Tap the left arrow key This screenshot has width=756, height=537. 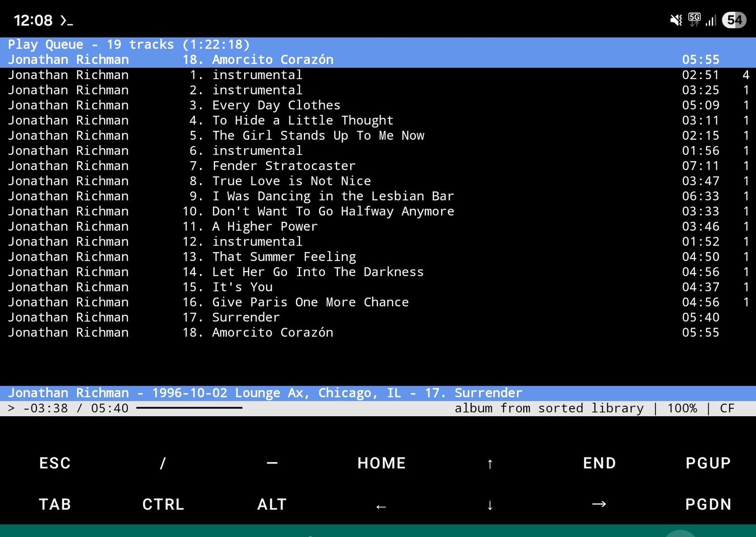pos(381,506)
